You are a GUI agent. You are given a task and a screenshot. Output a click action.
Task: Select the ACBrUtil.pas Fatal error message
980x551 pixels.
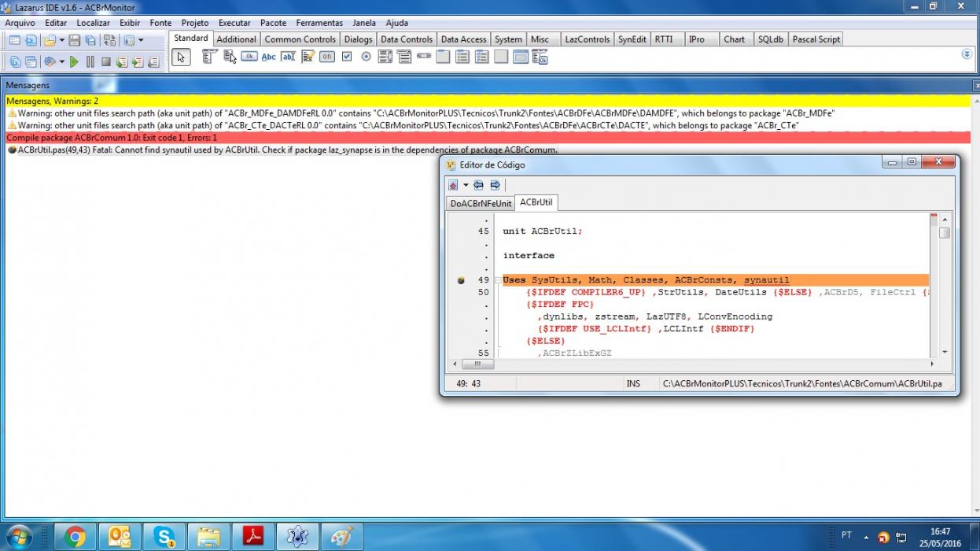tap(288, 150)
